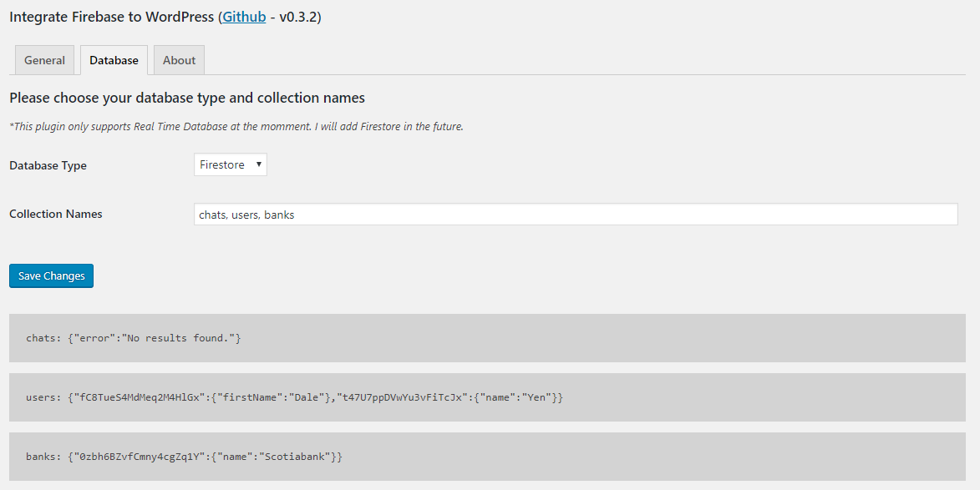Switch to the General tab
The width and height of the screenshot is (980, 490).
(x=44, y=60)
